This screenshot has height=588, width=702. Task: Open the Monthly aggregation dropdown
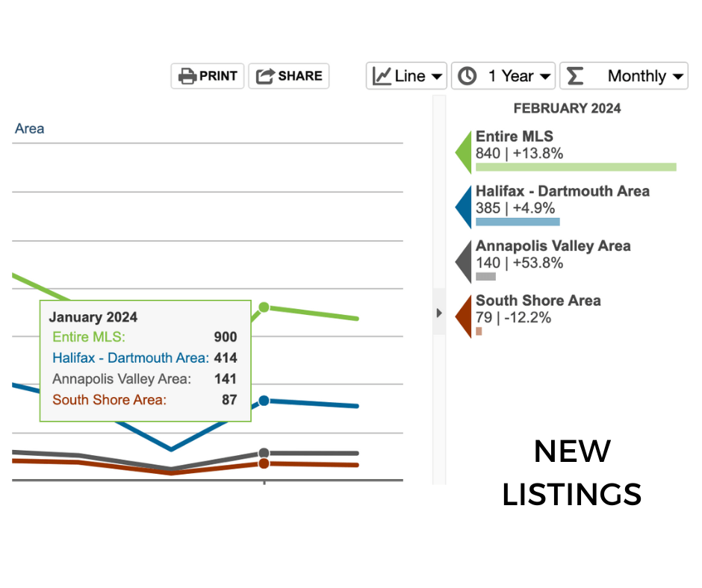pos(624,76)
